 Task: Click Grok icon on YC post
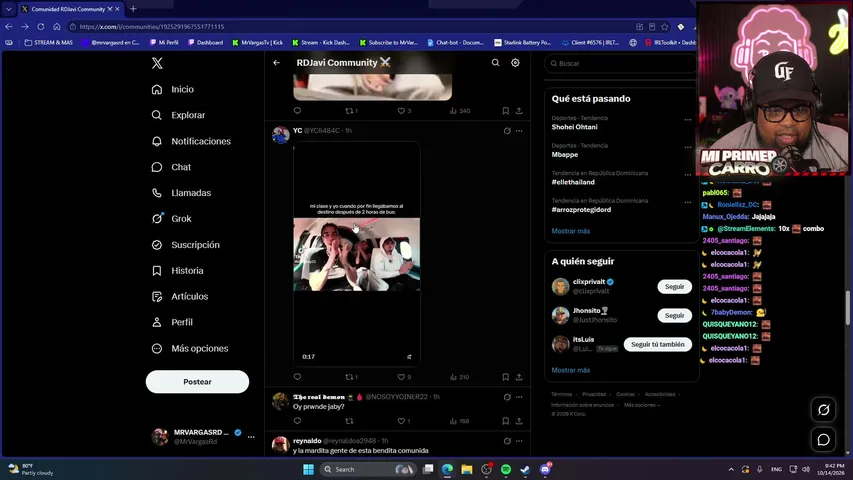click(x=507, y=131)
